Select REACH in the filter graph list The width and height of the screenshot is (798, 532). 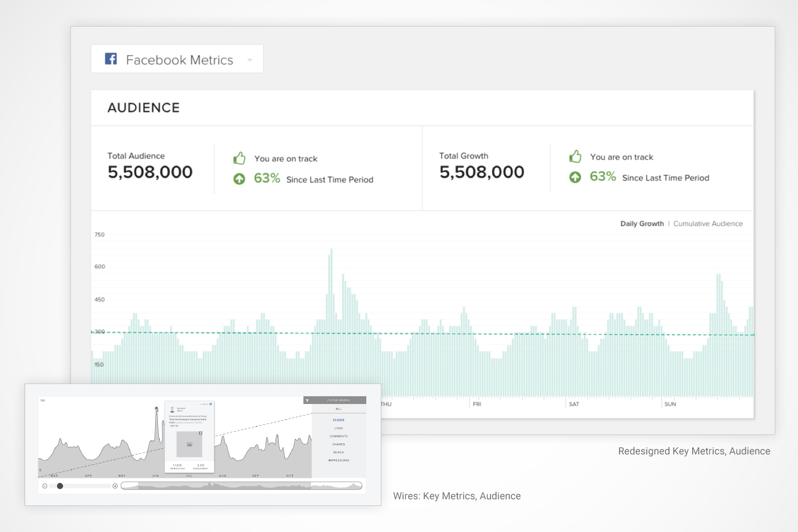(x=339, y=452)
